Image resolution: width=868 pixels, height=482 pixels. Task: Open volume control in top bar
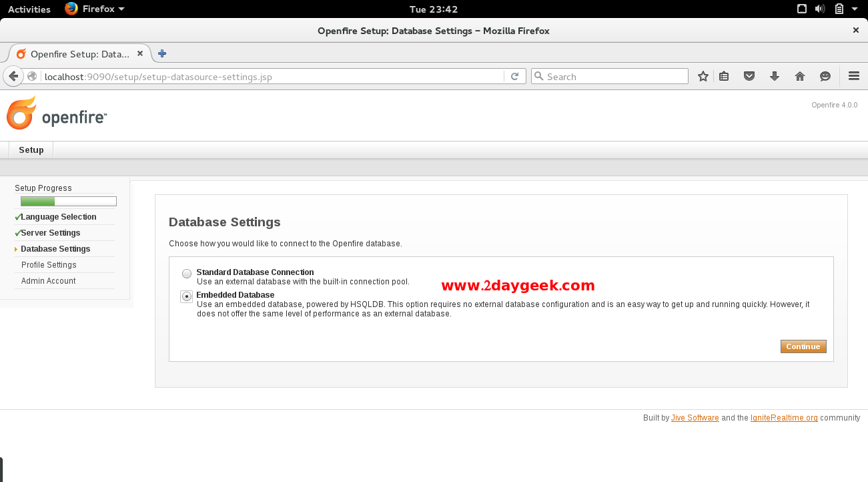tap(820, 9)
